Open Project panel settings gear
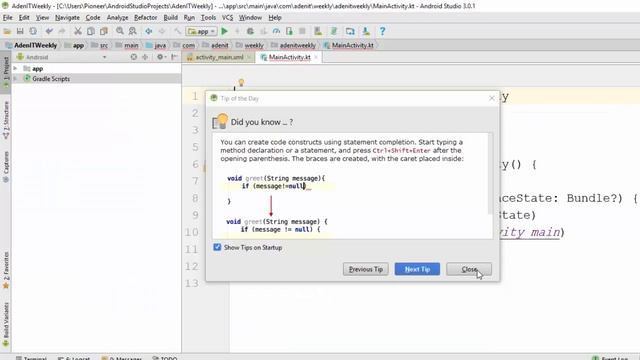This screenshot has height=360, width=640. 161,57
